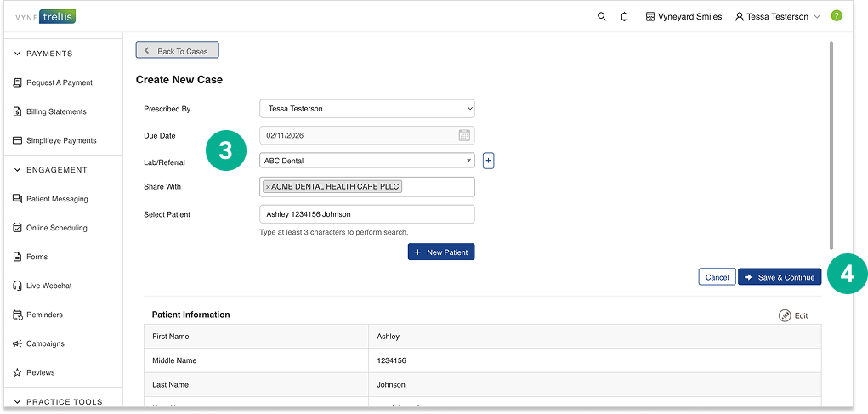Viewport: 868px width, 414px height.
Task: Open Live Webchat from the sidebar
Action: [48, 286]
